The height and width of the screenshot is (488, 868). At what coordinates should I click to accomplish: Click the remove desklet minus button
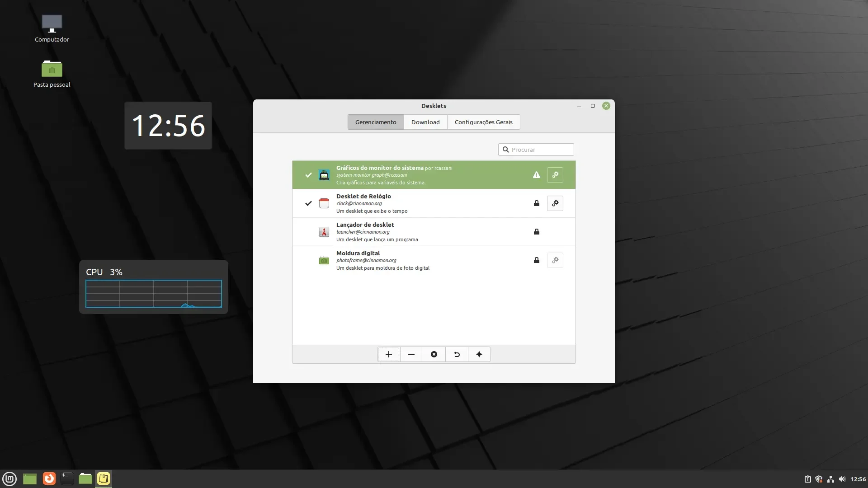coord(411,354)
